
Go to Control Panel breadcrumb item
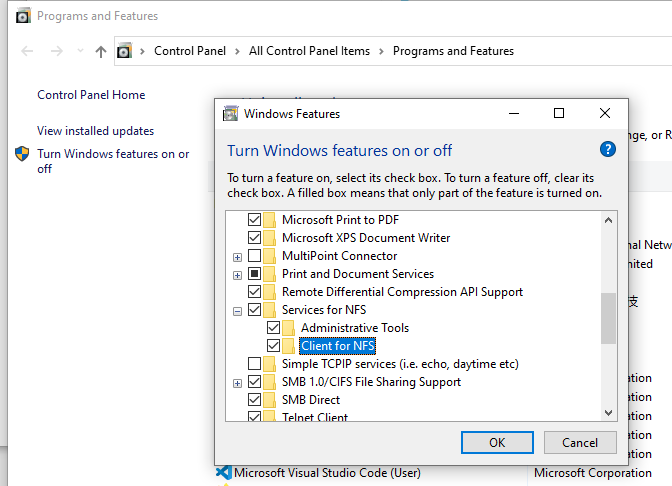click(190, 51)
